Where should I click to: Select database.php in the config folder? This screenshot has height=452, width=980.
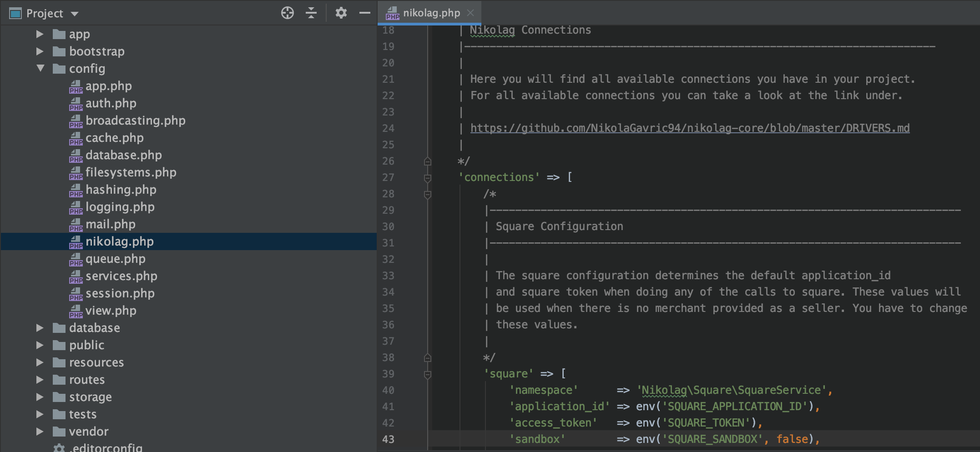pos(124,155)
